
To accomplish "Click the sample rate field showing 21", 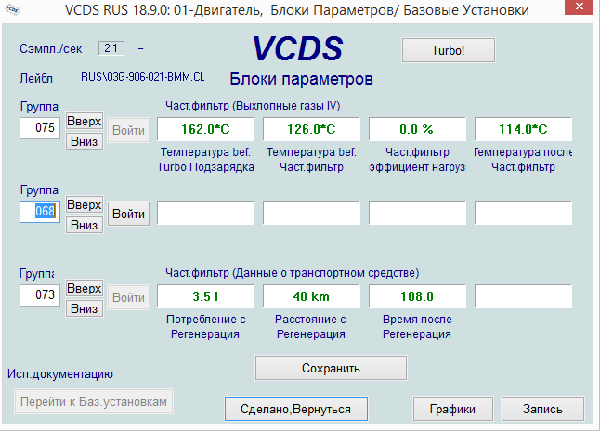I will pos(111,49).
